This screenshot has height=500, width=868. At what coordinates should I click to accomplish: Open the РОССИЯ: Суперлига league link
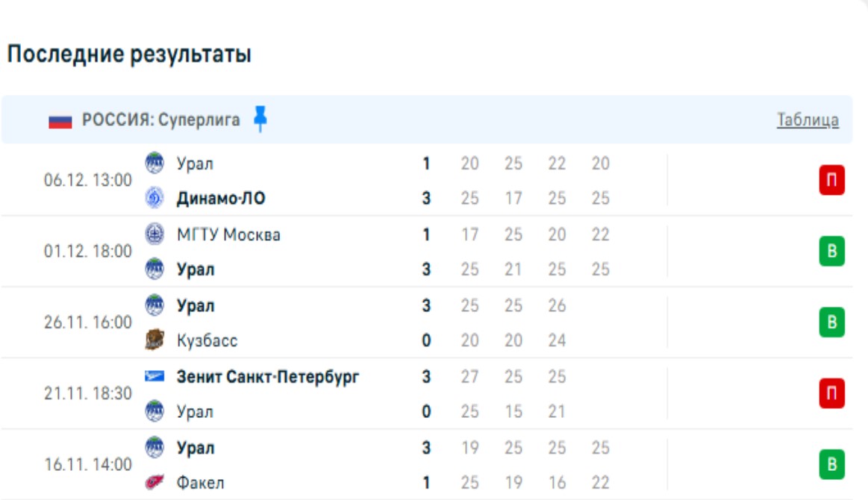point(161,120)
